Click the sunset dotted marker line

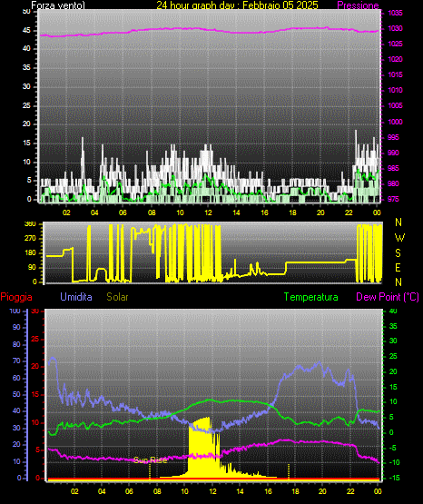click(289, 471)
